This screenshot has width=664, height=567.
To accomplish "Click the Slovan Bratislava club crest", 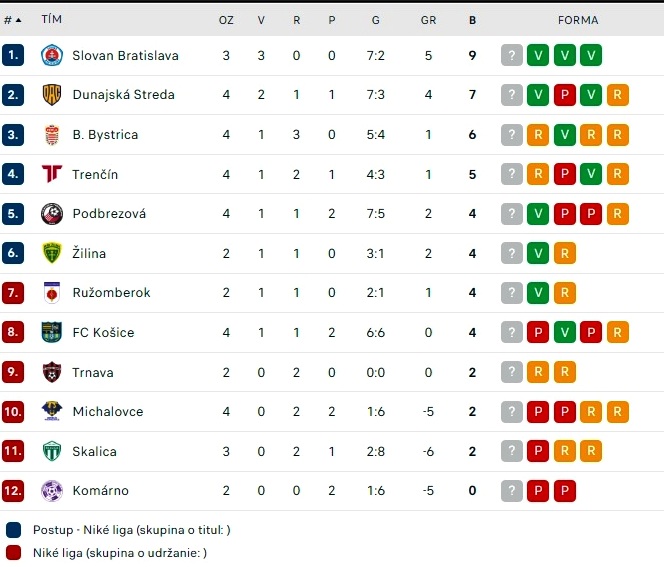I will [x=52, y=55].
